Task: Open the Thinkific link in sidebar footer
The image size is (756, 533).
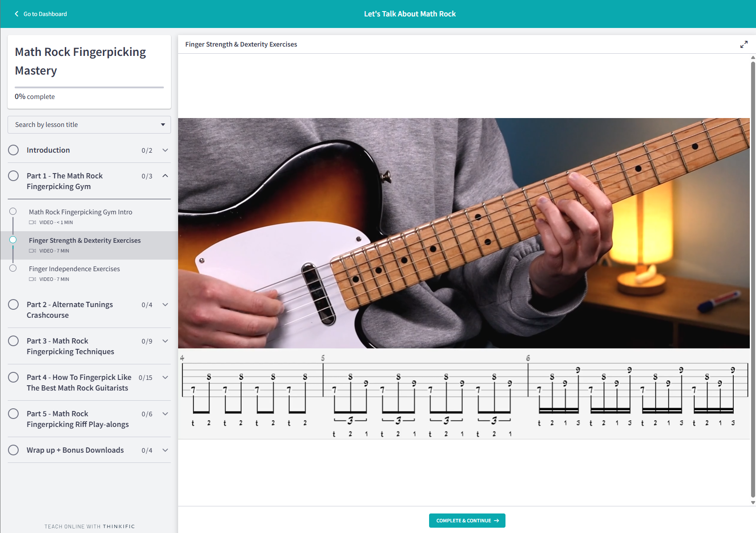Action: coord(119,526)
